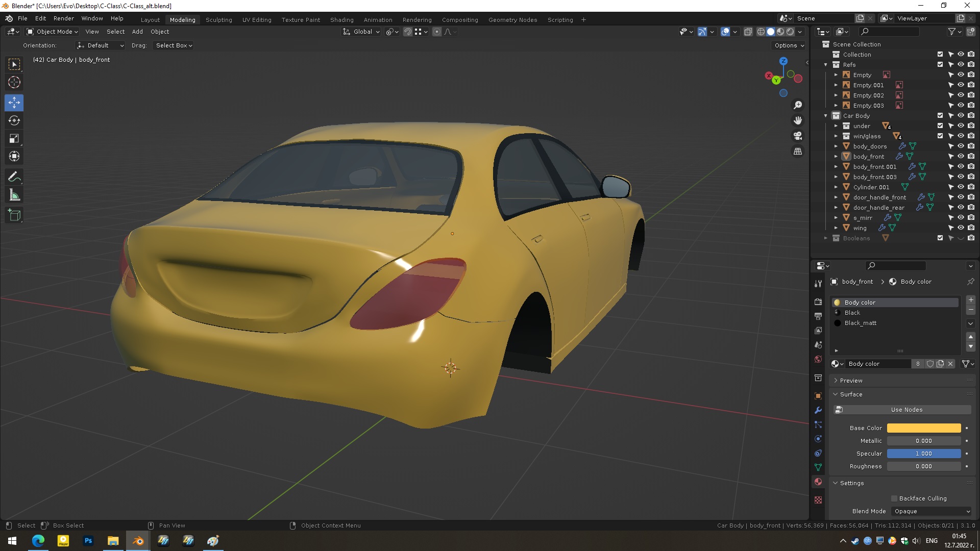This screenshot has height=551, width=980.
Task: Toggle camera view icon in viewport
Action: coord(798,136)
